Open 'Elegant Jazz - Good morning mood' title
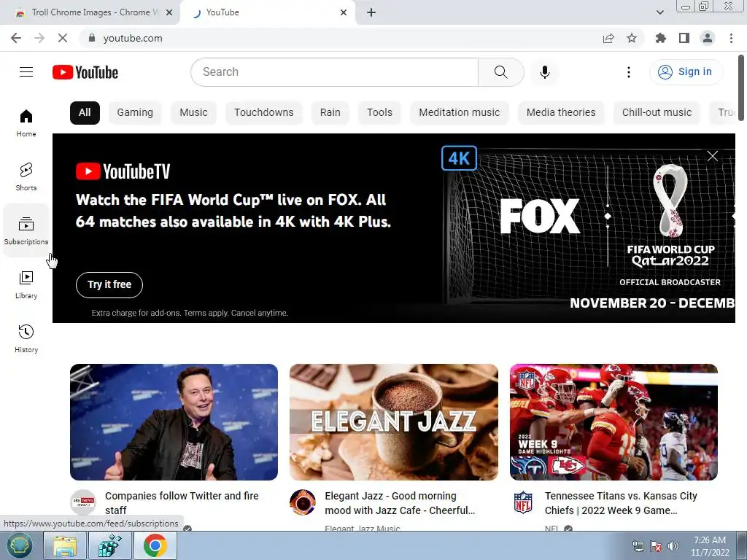 pyautogui.click(x=400, y=503)
